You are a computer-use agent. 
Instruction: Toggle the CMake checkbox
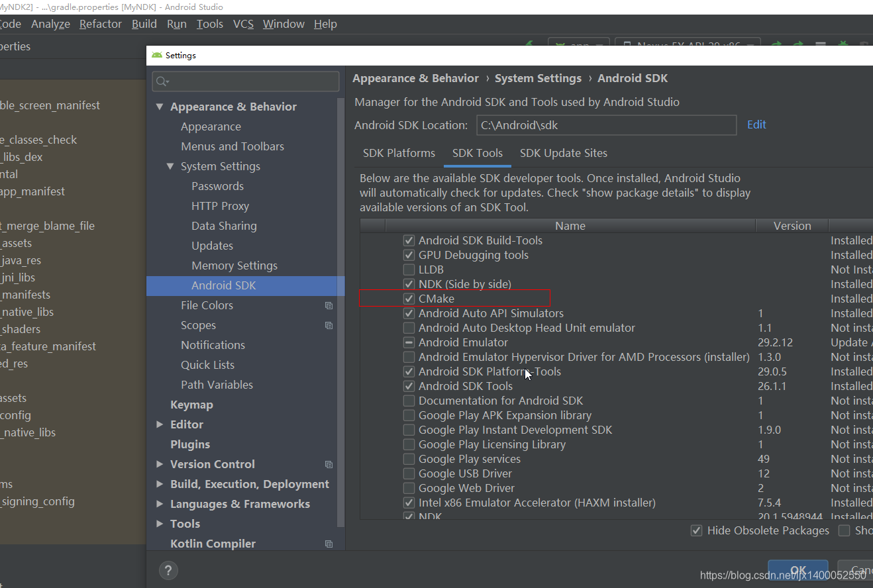tap(409, 299)
